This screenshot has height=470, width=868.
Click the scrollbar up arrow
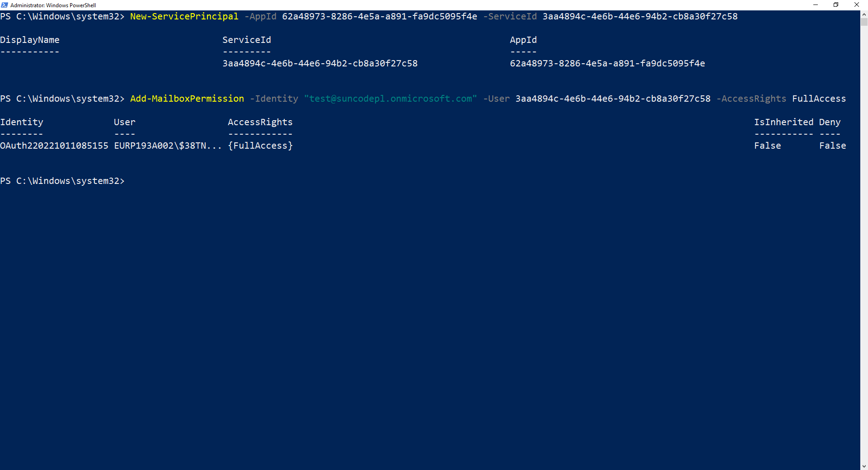click(864, 14)
